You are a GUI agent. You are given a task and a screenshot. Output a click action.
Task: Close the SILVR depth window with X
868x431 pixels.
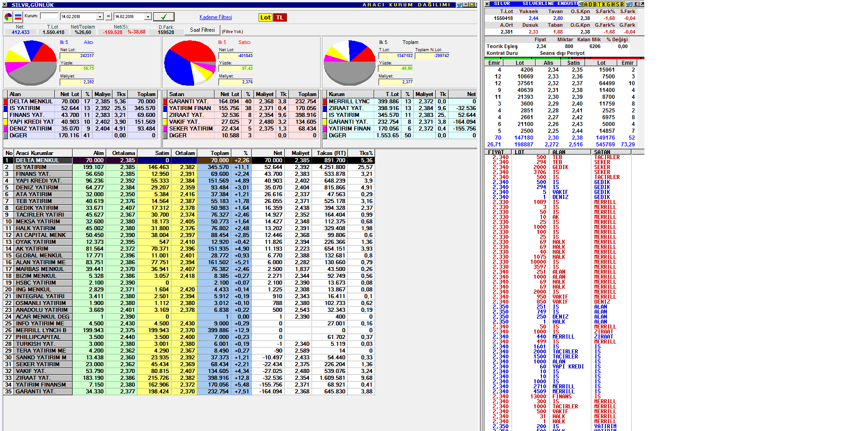tap(487, 4)
